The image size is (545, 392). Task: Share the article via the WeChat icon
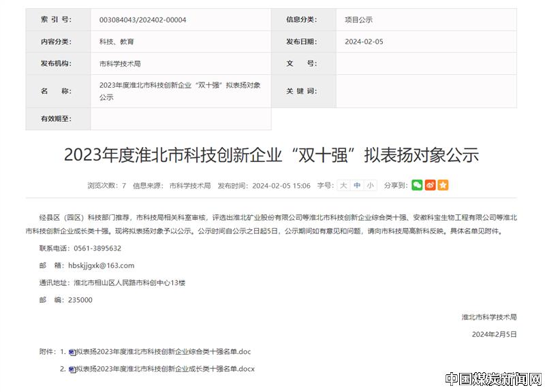(x=417, y=185)
